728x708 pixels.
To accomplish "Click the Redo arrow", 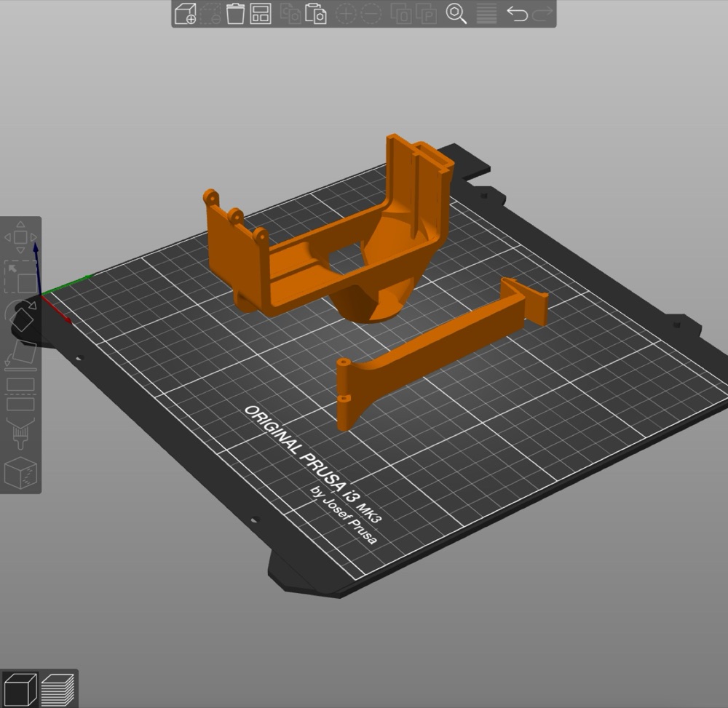I will click(542, 13).
